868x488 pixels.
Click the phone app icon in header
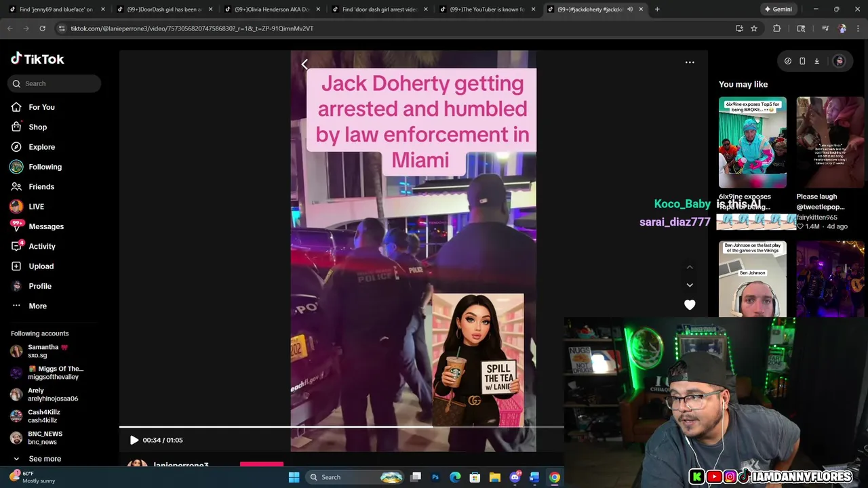pyautogui.click(x=802, y=61)
